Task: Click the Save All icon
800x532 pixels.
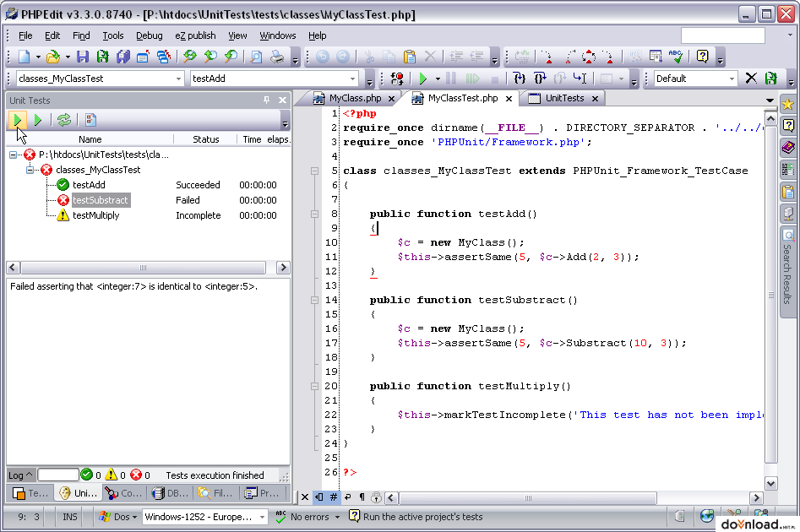Action: (x=123, y=57)
